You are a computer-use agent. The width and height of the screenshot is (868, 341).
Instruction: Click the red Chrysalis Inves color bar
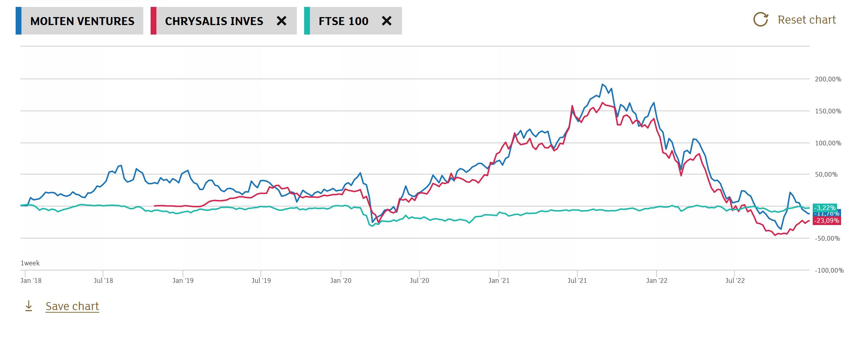154,21
